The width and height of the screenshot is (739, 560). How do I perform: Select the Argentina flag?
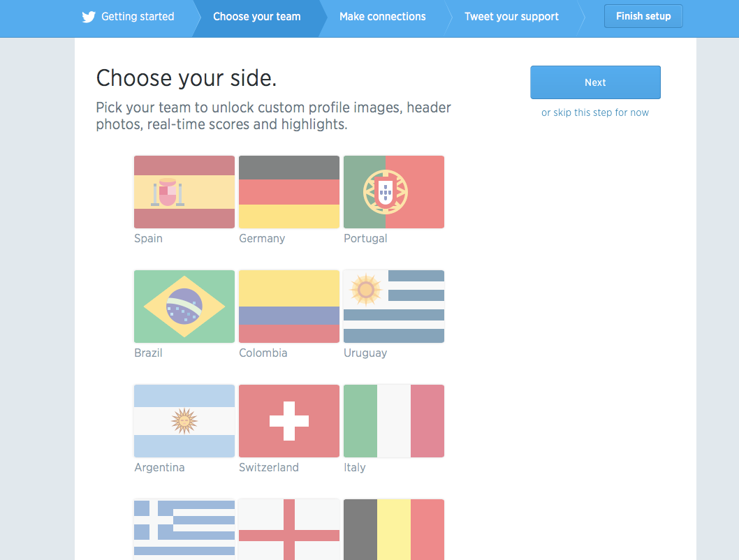184,421
